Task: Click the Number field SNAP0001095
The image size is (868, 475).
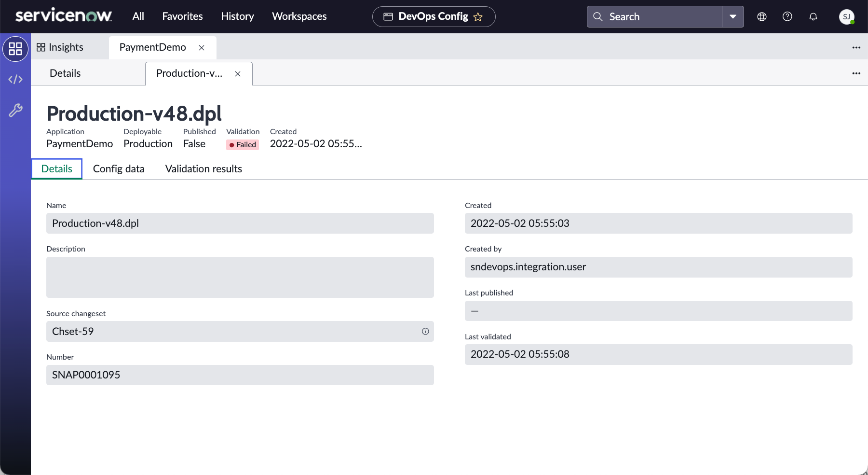Action: (x=240, y=375)
